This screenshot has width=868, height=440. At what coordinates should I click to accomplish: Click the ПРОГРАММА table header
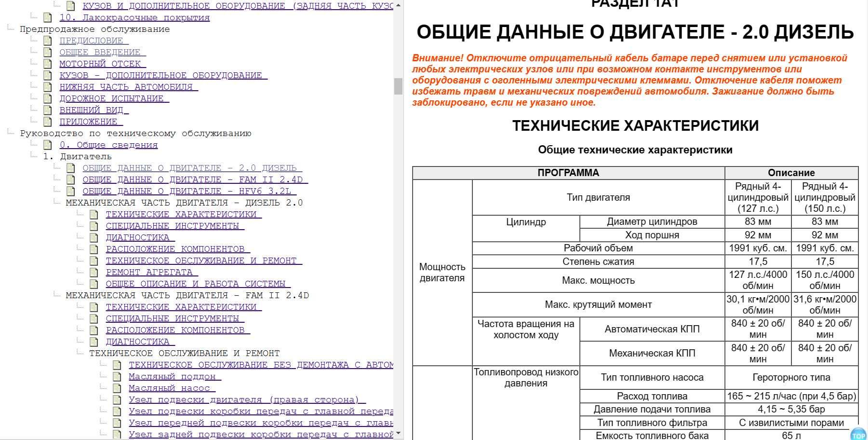[569, 173]
